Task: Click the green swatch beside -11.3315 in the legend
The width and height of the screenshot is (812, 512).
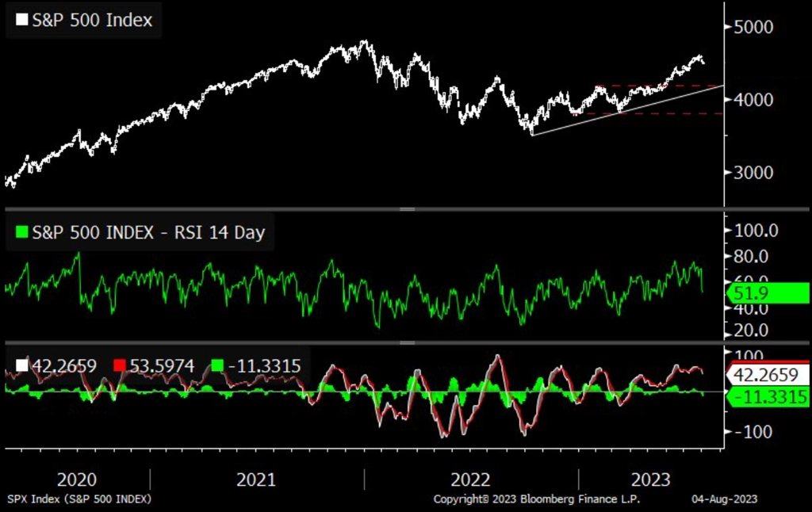Action: [x=217, y=365]
